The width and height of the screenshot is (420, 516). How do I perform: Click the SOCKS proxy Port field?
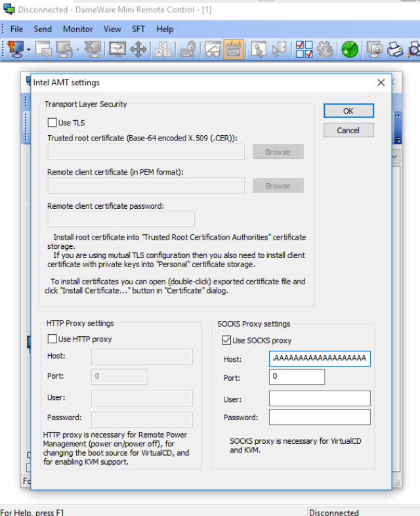point(297,377)
